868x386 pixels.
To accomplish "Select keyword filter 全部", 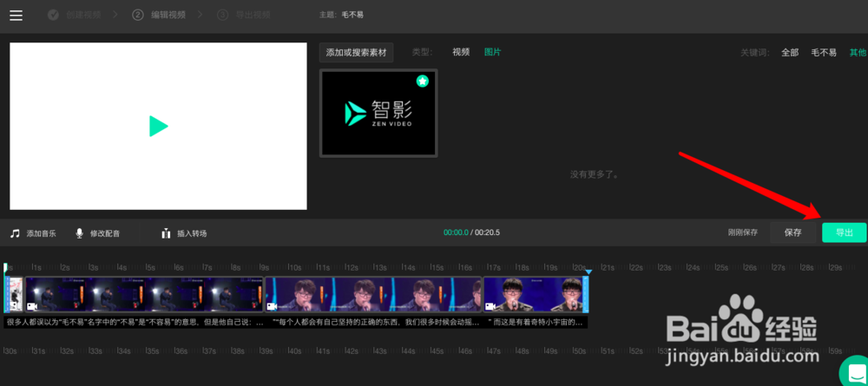I will [x=790, y=53].
